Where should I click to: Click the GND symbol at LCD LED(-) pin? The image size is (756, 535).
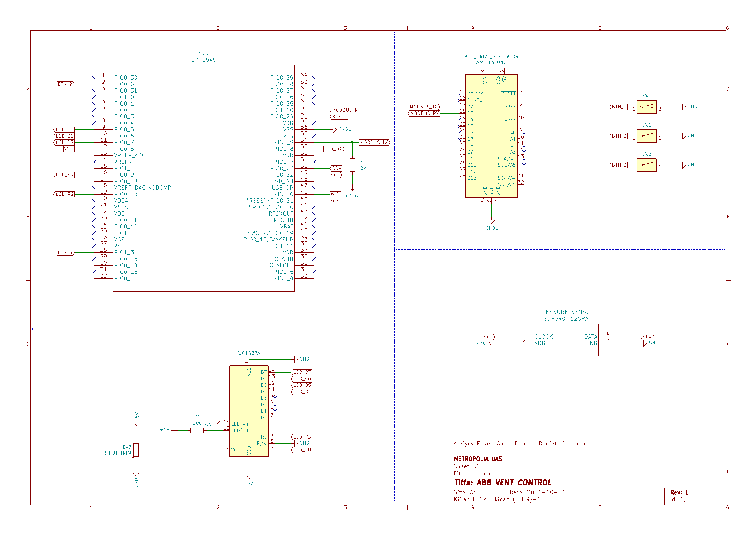tap(219, 424)
